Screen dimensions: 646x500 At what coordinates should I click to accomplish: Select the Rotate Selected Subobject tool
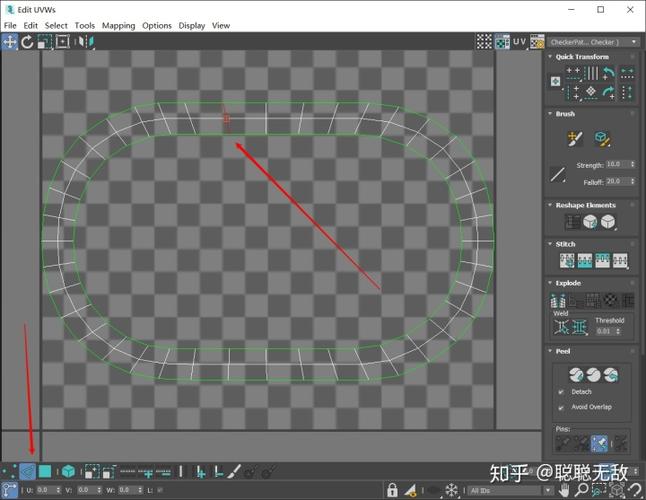[27, 42]
